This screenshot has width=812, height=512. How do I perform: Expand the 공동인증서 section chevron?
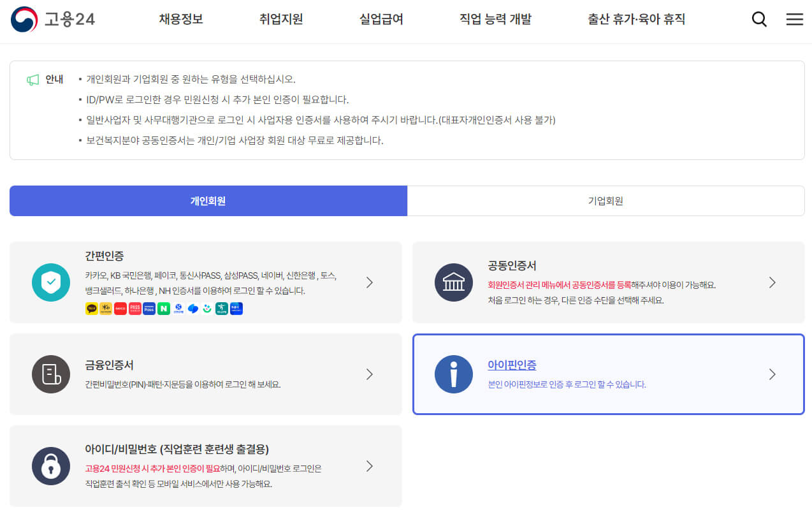pyautogui.click(x=772, y=282)
